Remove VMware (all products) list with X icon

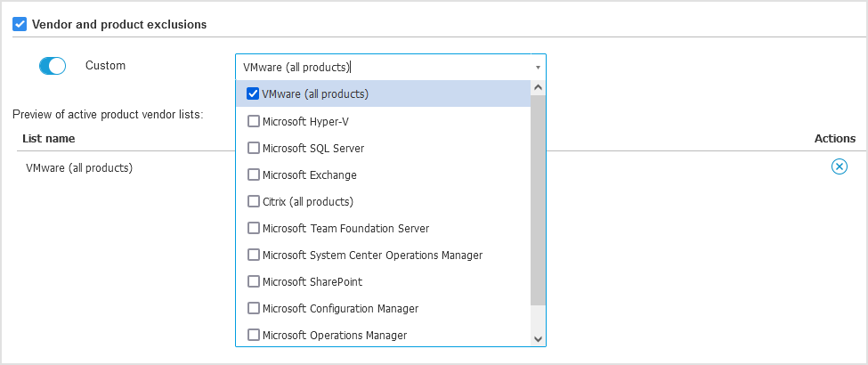click(x=840, y=166)
